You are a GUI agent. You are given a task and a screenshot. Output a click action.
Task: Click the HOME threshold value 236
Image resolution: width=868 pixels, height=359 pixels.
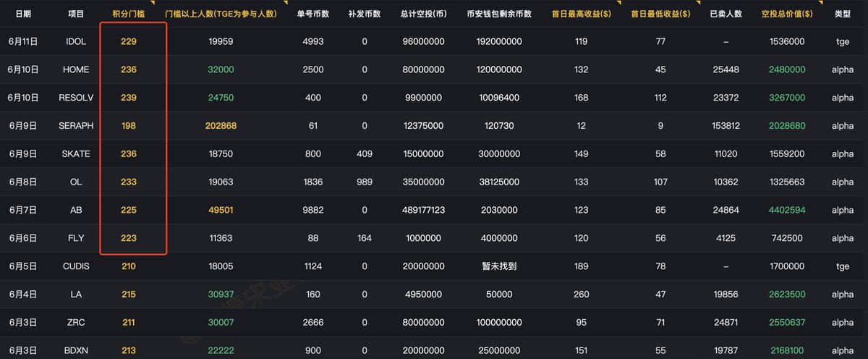(129, 69)
